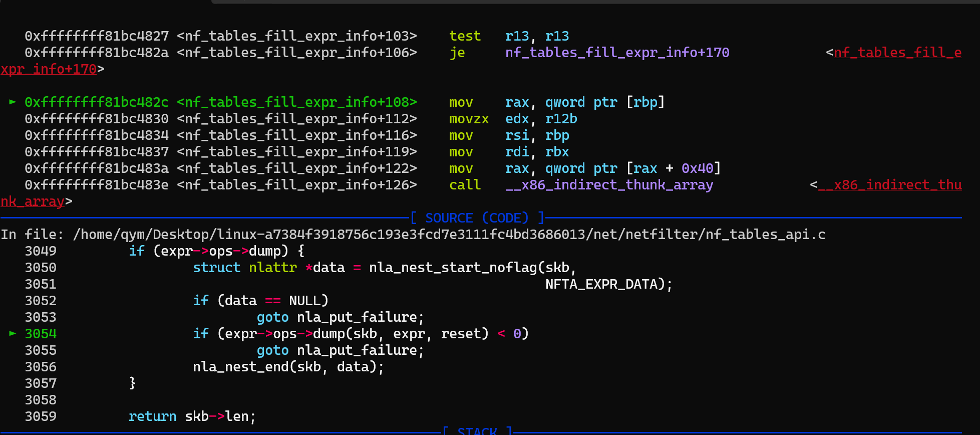980x435 pixels.
Task: Click 'goto nla_put_failure;' on line 3053
Action: tap(341, 317)
